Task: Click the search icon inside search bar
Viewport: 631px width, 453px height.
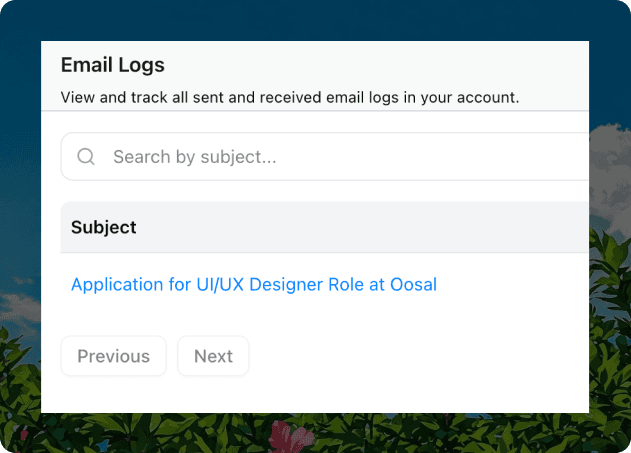Action: pyautogui.click(x=86, y=157)
